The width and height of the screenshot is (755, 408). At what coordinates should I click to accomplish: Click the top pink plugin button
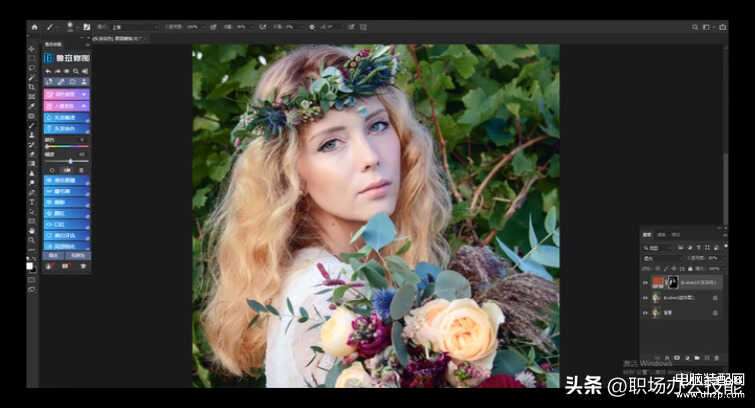click(66, 94)
